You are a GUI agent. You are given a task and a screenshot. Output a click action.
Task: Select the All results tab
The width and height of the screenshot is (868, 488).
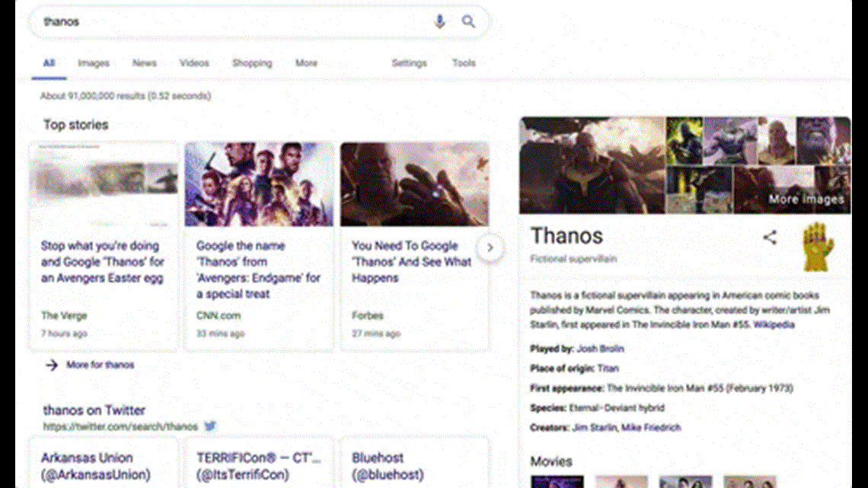pyautogui.click(x=49, y=63)
